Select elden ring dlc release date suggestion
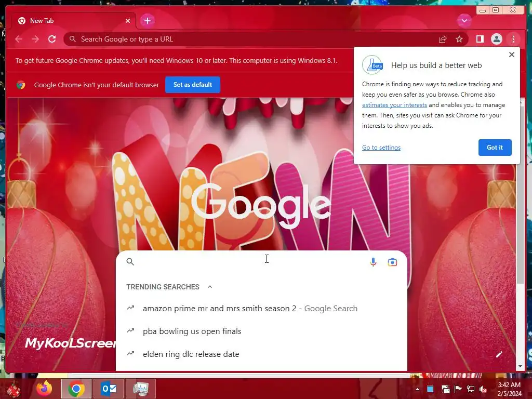This screenshot has width=532, height=399. (x=261, y=354)
